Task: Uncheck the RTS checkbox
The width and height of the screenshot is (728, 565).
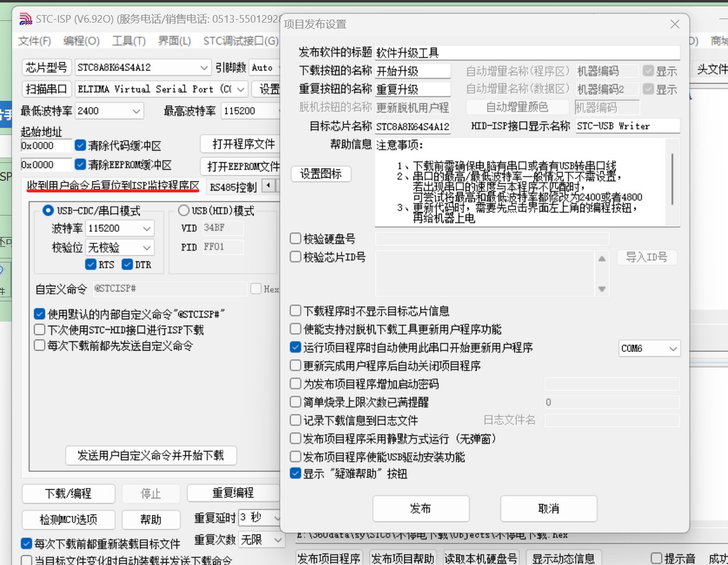Action: (x=91, y=265)
